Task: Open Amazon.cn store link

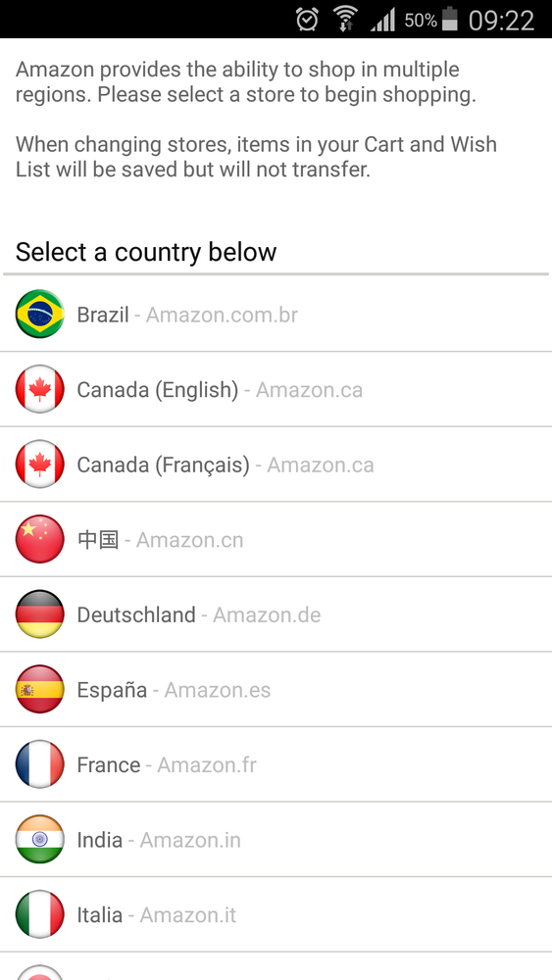Action: (x=189, y=540)
